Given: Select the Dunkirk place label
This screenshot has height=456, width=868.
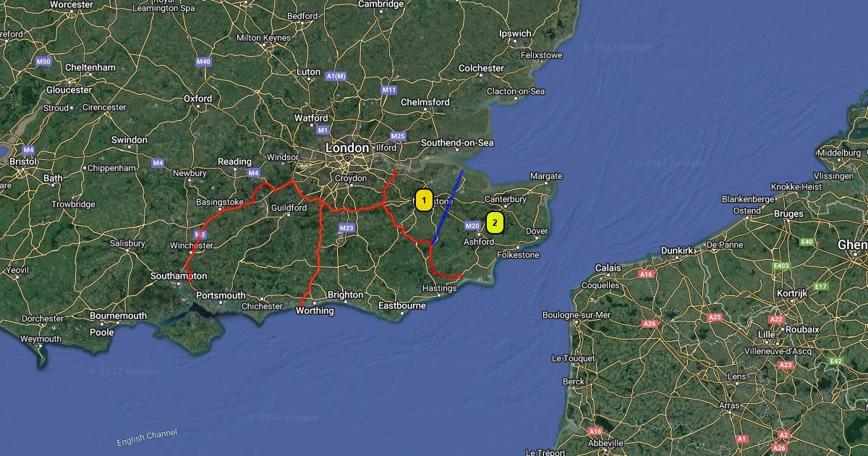Looking at the screenshot, I should tap(677, 250).
